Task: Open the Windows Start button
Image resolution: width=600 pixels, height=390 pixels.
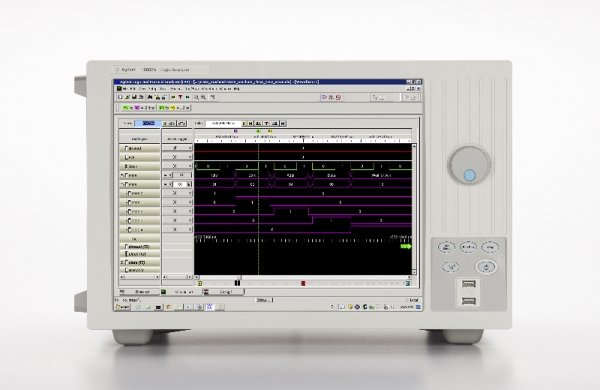Action: (x=123, y=307)
